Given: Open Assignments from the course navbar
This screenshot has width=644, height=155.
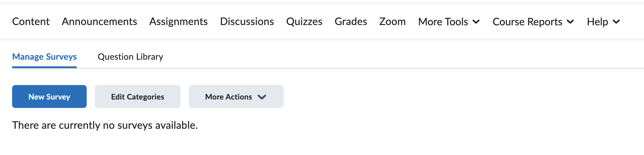Looking at the screenshot, I should tap(178, 22).
